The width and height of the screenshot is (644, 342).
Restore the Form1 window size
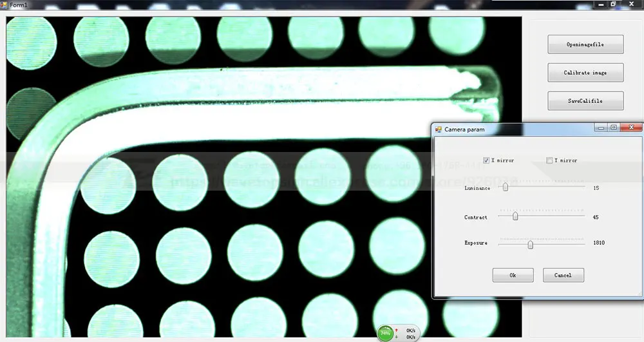pos(613,4)
